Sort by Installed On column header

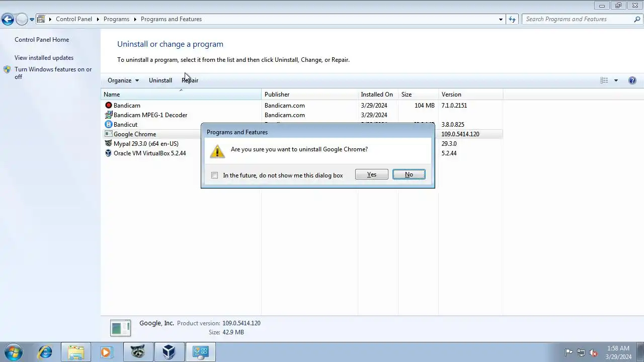click(378, 95)
